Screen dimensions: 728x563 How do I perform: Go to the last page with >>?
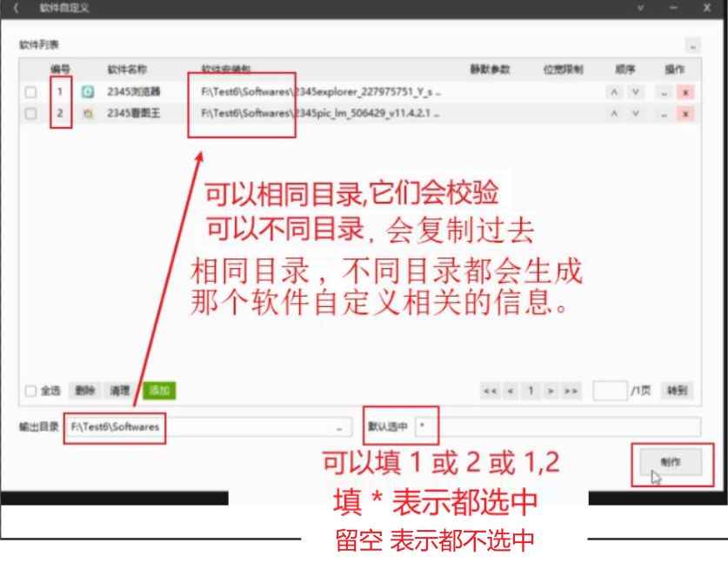point(571,391)
